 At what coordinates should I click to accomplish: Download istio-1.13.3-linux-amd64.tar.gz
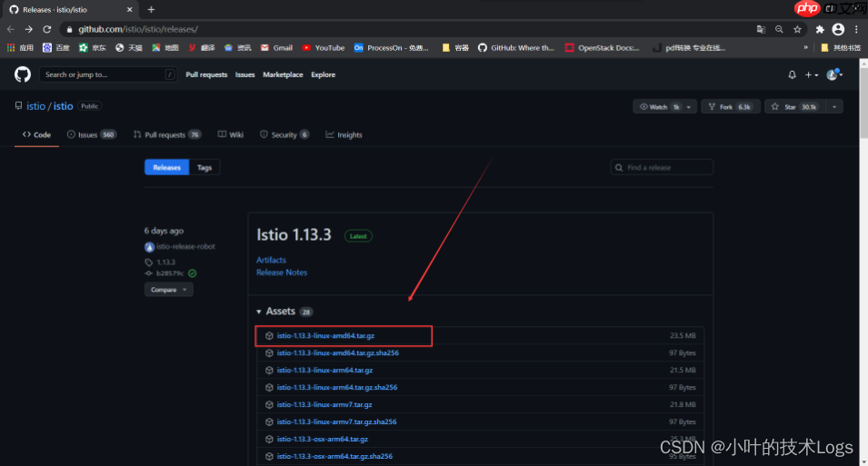(x=324, y=336)
